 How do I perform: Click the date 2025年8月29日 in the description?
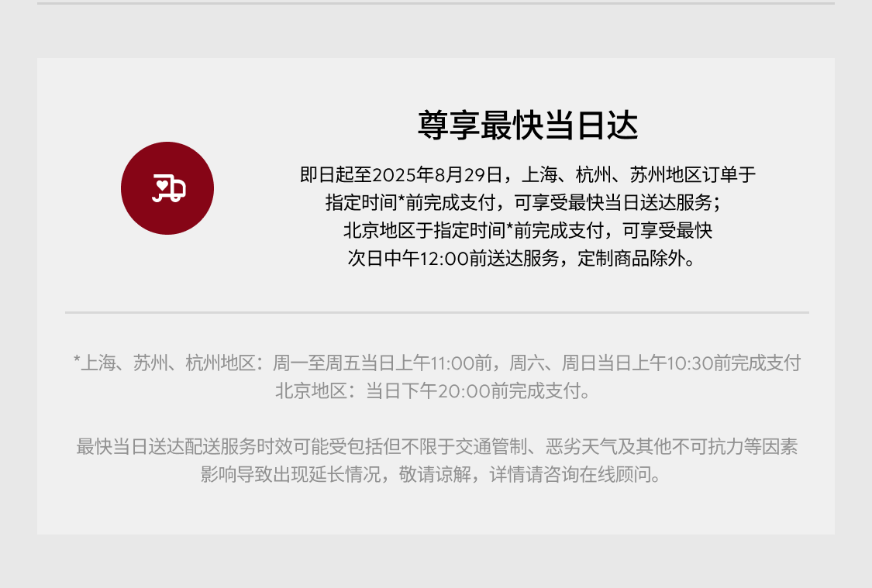point(437,174)
